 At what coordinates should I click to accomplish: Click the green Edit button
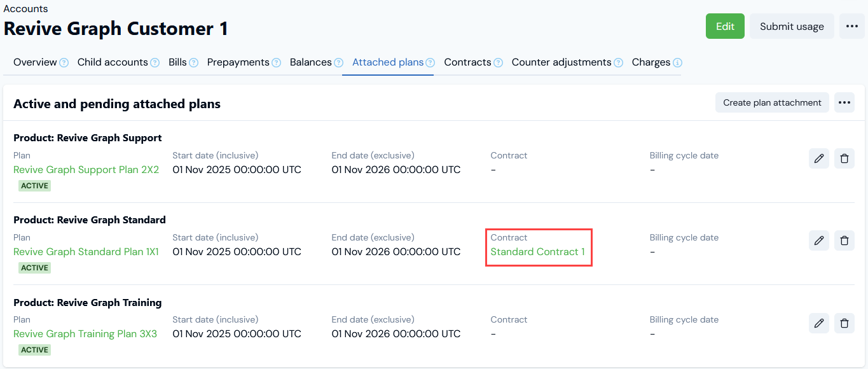tap(725, 26)
